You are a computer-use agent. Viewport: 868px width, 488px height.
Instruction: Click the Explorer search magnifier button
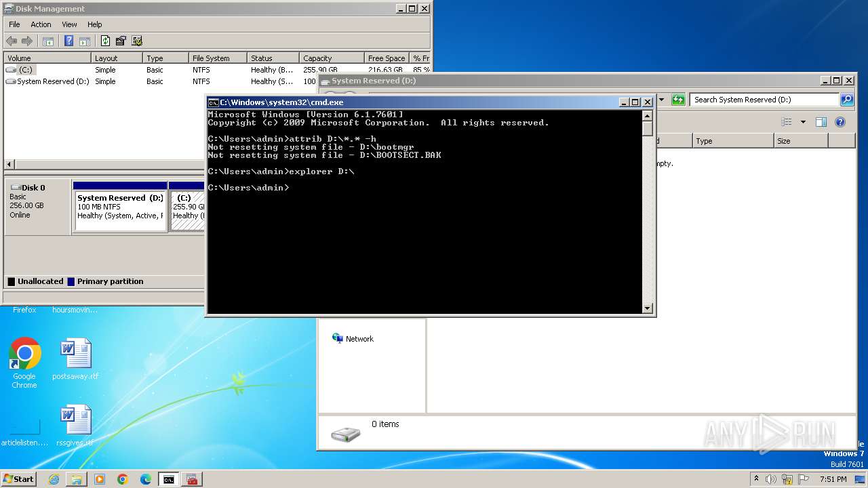point(847,100)
